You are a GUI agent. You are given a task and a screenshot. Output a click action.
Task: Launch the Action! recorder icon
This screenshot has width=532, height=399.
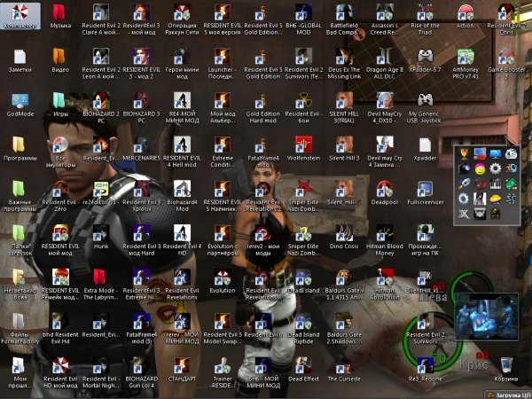click(465, 16)
